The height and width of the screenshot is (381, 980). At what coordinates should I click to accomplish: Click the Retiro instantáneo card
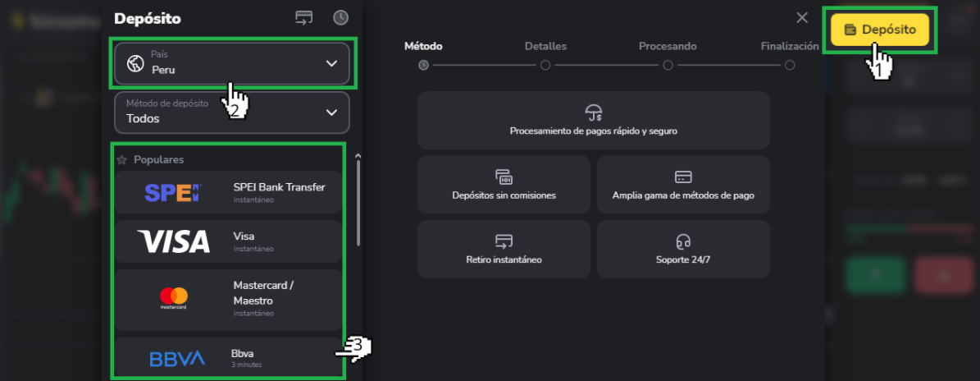(504, 249)
